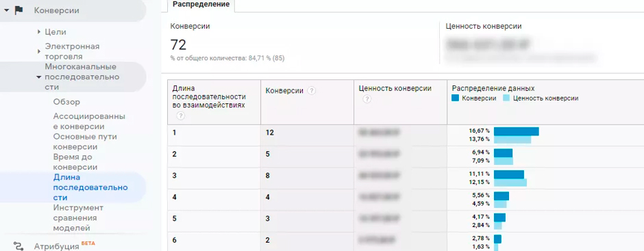The image size is (644, 251).
Task: Click conversions cell with value 12
Action: click(269, 133)
